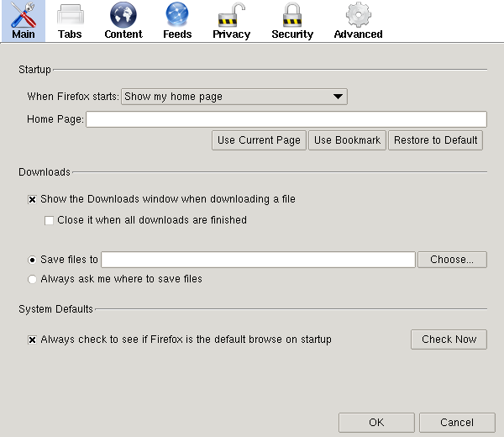Screen dimensions: 504x437
Task: Select the Save files to radio button
Action: (x=32, y=260)
